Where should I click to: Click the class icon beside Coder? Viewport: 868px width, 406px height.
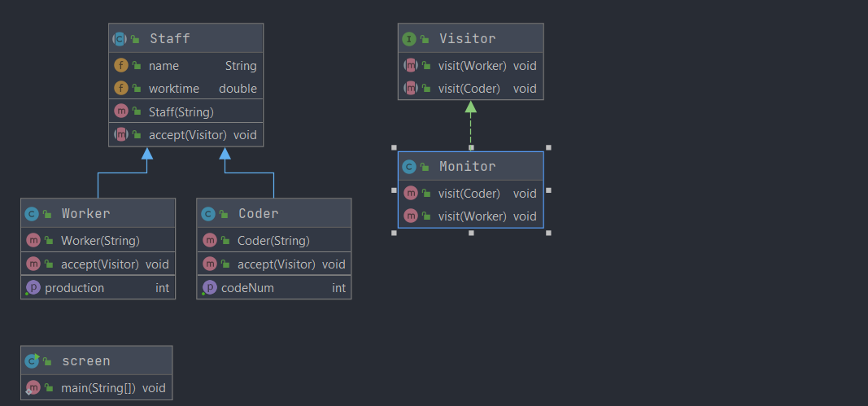208,214
